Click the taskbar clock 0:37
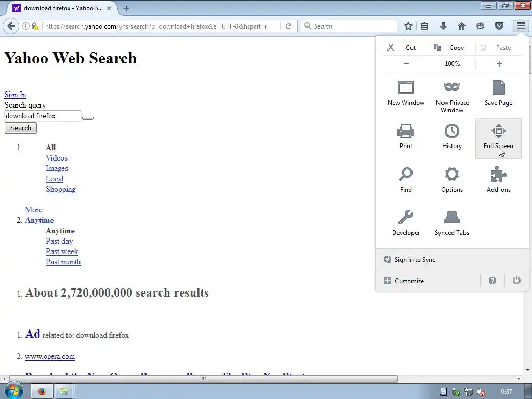 pyautogui.click(x=506, y=392)
